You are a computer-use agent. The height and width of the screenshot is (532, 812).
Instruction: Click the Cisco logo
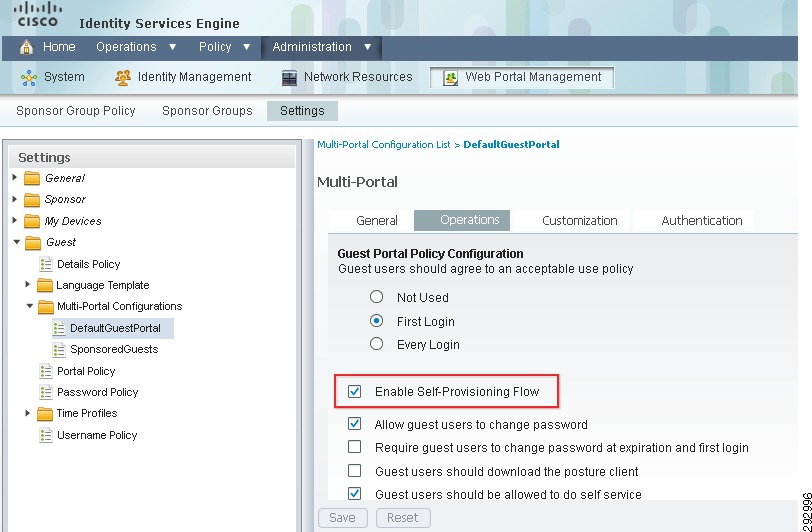[38, 14]
